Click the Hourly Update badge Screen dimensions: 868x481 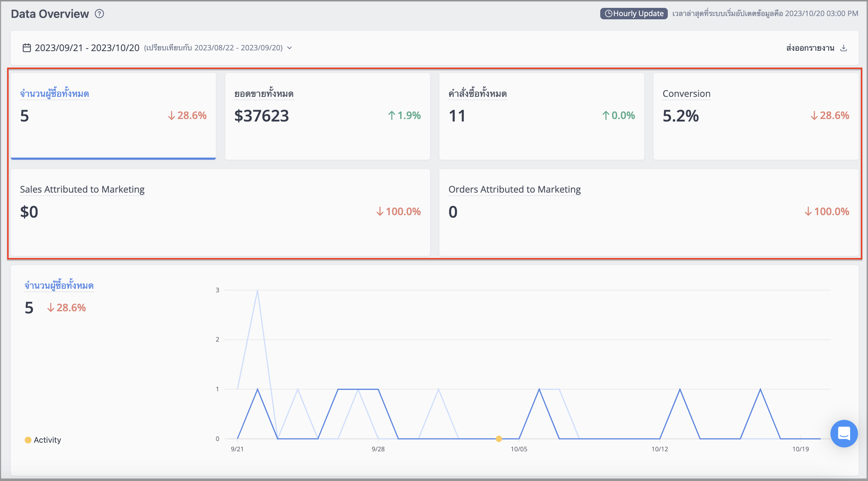[634, 14]
